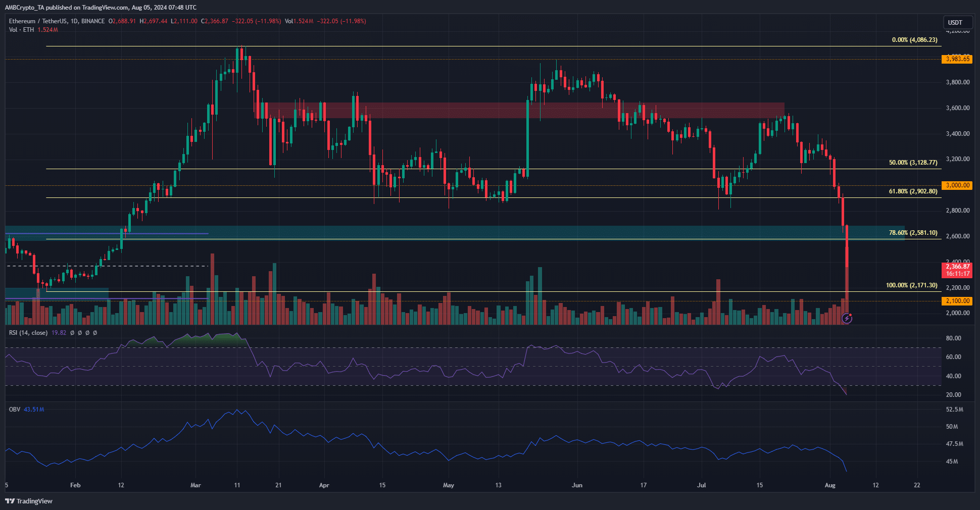The image size is (980, 510).
Task: Click the OBV value 43.51M in legend
Action: pos(34,410)
